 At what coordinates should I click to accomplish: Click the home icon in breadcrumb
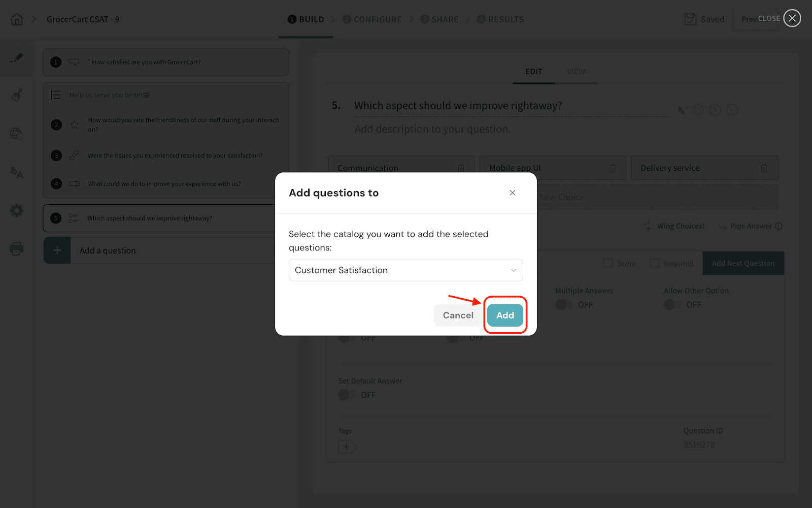17,19
